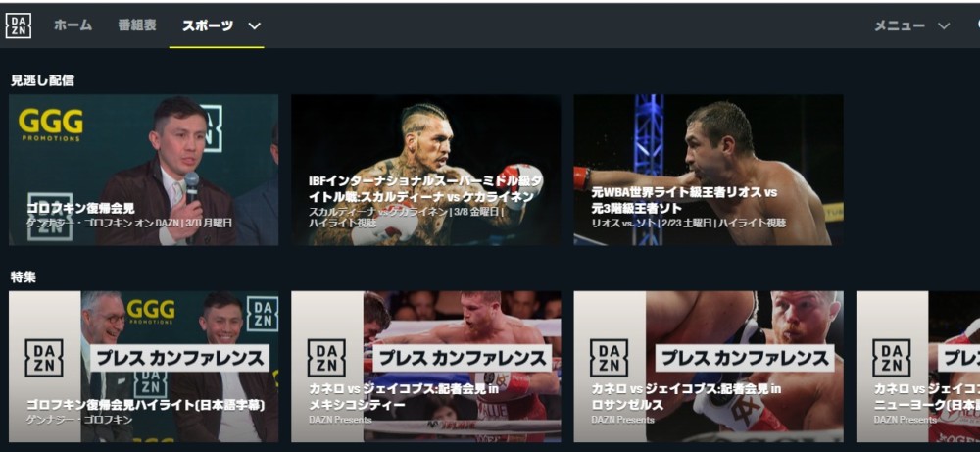The width and height of the screenshot is (980, 452).
Task: Click ゴロフキン復帰会見ハイライト title link
Action: tap(146, 405)
